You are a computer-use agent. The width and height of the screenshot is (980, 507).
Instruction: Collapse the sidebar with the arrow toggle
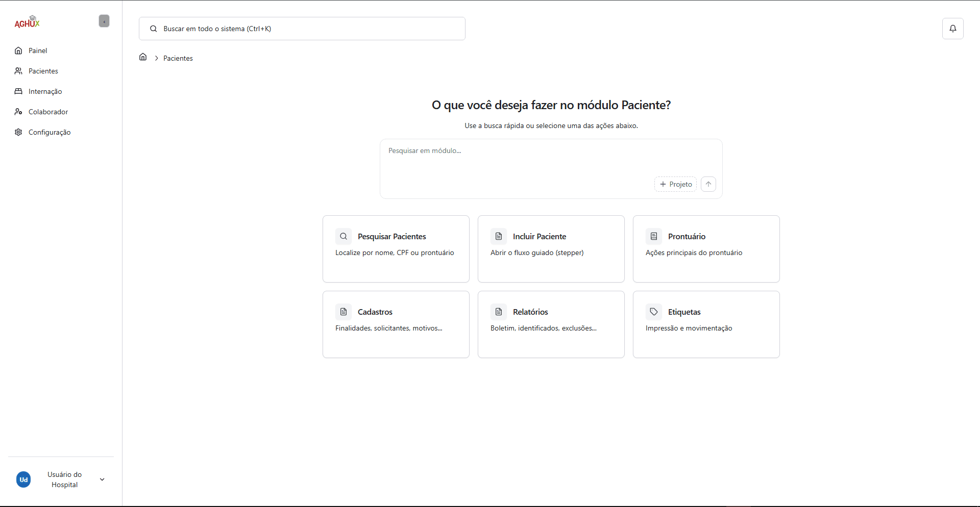pos(104,21)
